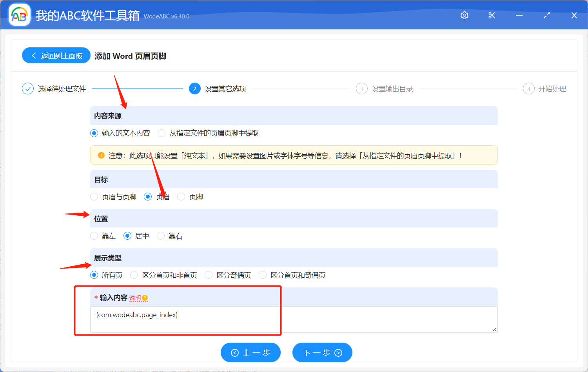Click the resize arrow icon in the title bar
The image size is (588, 372).
click(546, 15)
